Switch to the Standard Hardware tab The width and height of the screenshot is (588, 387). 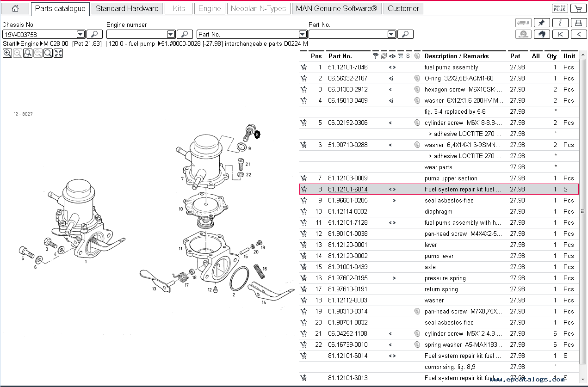click(x=127, y=8)
